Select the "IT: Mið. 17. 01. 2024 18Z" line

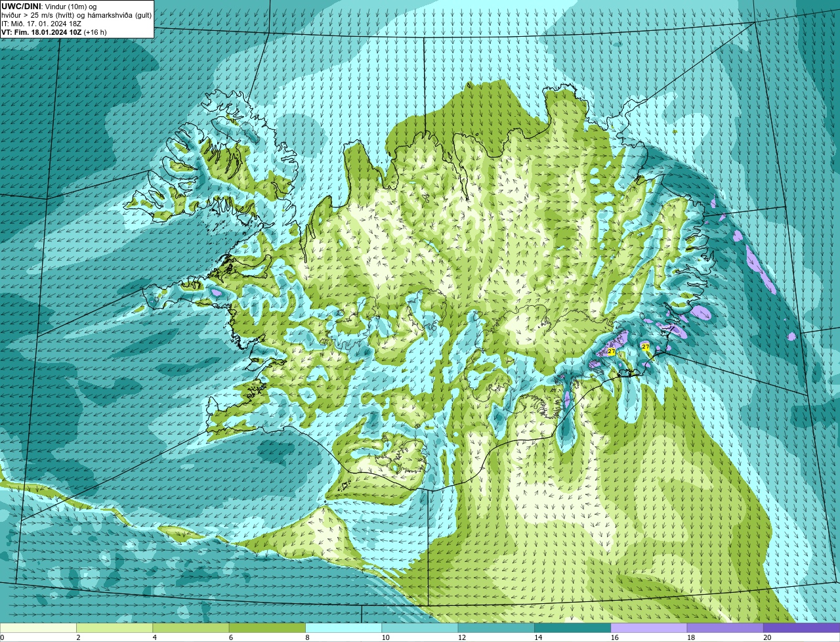41,24
